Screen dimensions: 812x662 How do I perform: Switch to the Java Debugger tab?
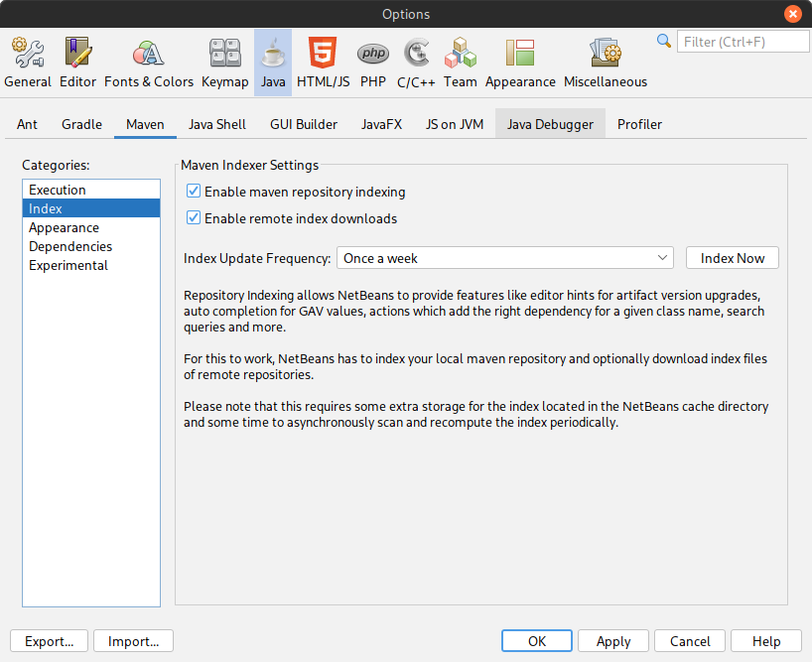pyautogui.click(x=550, y=124)
